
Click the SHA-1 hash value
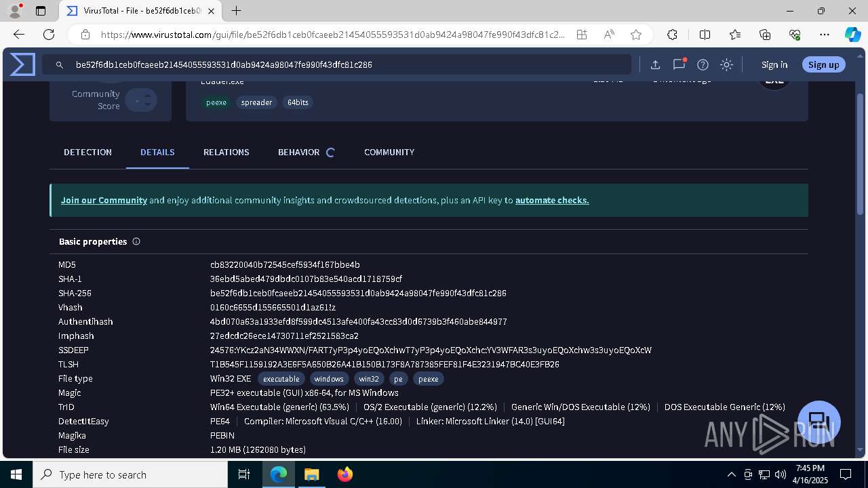pyautogui.click(x=306, y=279)
